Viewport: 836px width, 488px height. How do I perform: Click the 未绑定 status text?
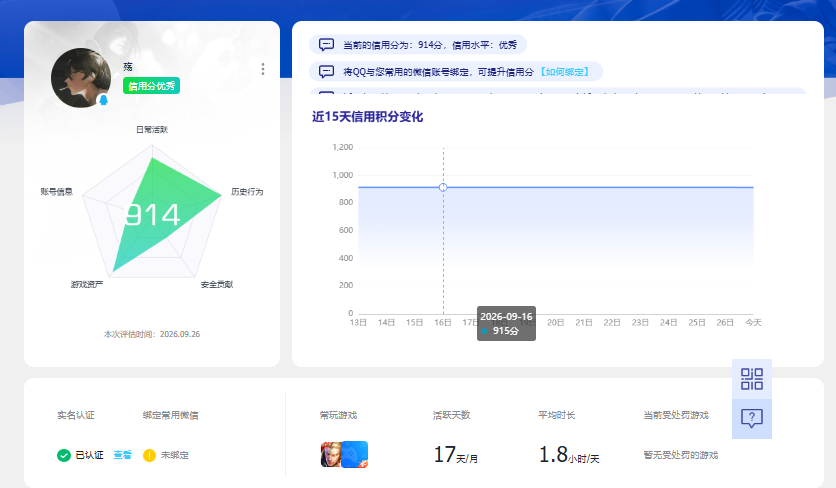pyautogui.click(x=175, y=455)
